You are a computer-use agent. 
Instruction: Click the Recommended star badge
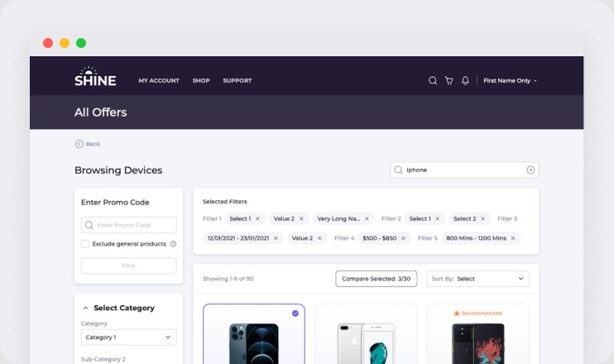477,313
